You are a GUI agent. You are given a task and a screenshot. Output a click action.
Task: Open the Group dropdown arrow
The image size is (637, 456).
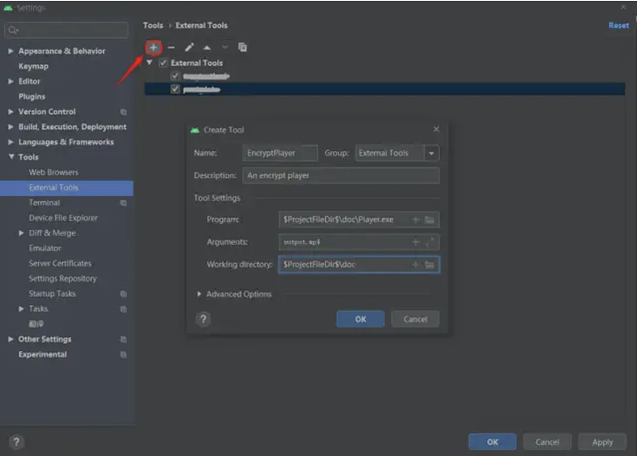431,153
